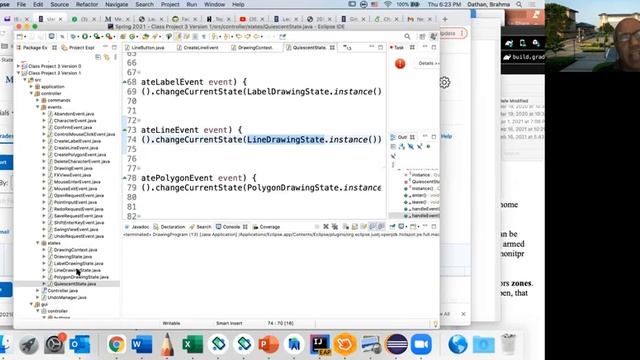This screenshot has height=360, width=640.
Task: Toggle Sort in Outline view toolbar
Action: pos(402,147)
